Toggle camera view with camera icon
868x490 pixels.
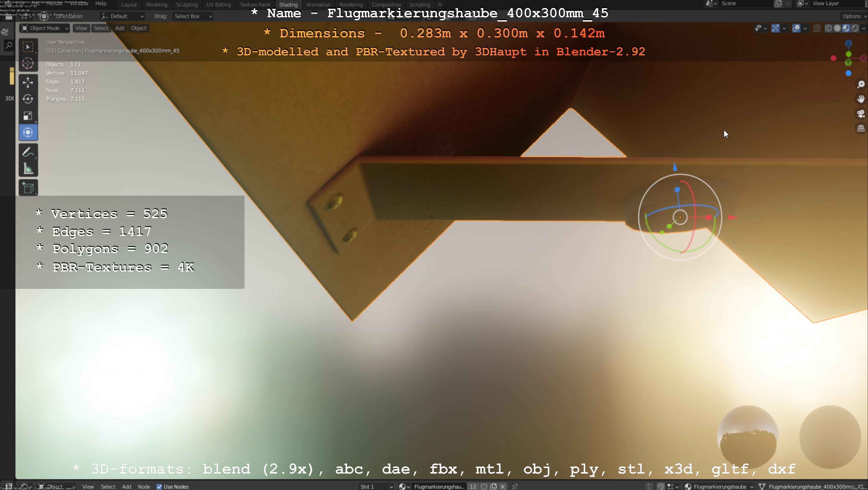point(861,114)
